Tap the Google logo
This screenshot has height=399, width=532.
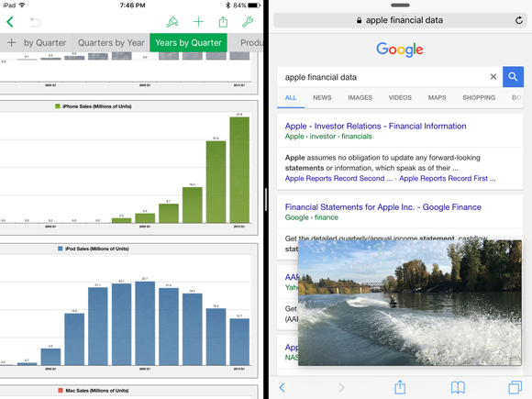pos(400,50)
